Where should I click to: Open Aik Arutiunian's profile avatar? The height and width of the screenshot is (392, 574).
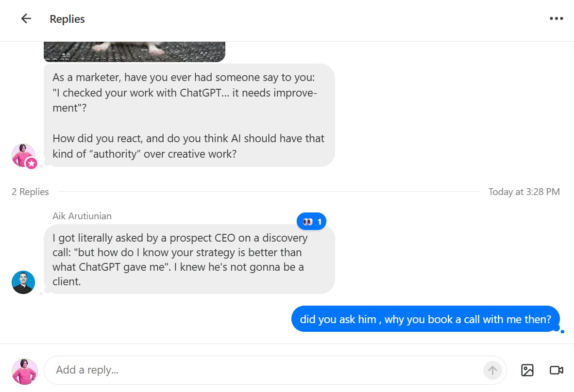23,282
